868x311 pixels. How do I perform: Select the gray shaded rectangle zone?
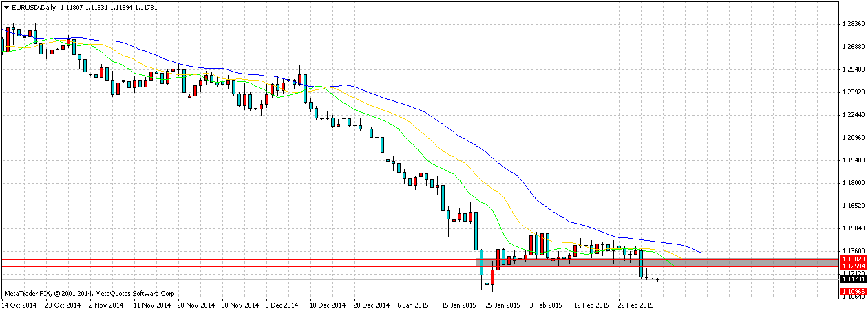point(757,263)
